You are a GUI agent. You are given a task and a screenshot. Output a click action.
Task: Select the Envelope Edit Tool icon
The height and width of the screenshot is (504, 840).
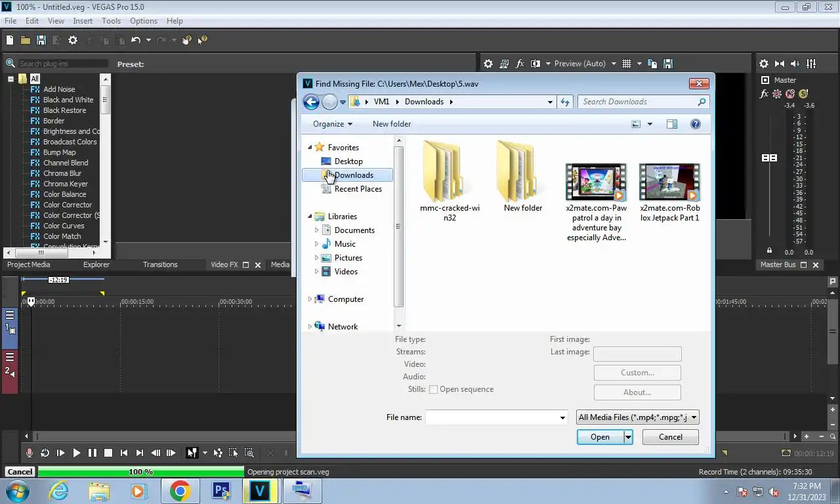(x=218, y=453)
